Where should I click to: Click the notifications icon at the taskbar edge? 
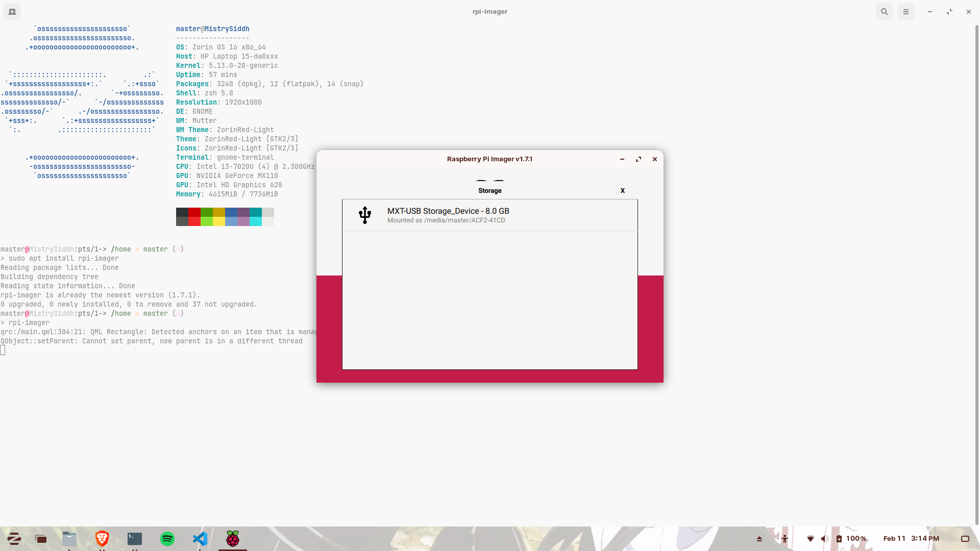(965, 539)
